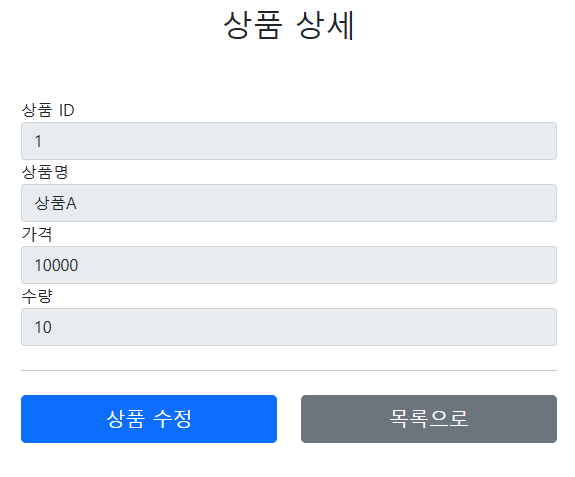This screenshot has width=575, height=477.
Task: Click into the 가격 input field
Action: [289, 265]
